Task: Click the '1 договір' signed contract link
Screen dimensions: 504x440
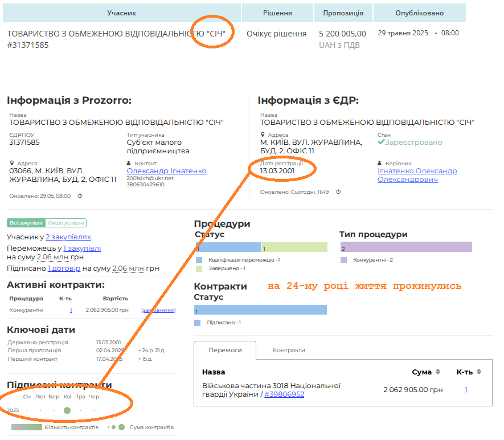Action: (x=64, y=268)
